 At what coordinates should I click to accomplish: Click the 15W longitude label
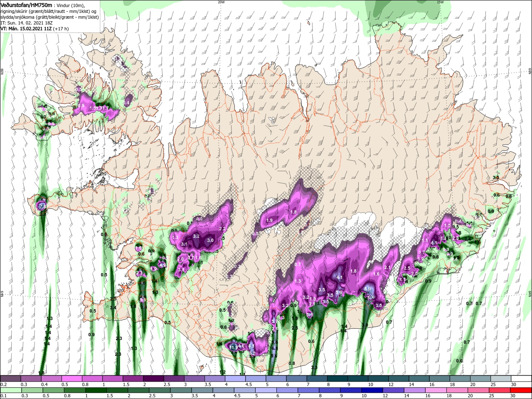[440, 2]
